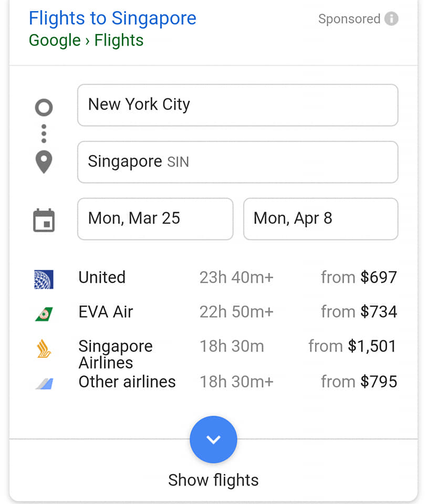Click the Singapore Airlines logo
The image size is (427, 504).
(44, 349)
